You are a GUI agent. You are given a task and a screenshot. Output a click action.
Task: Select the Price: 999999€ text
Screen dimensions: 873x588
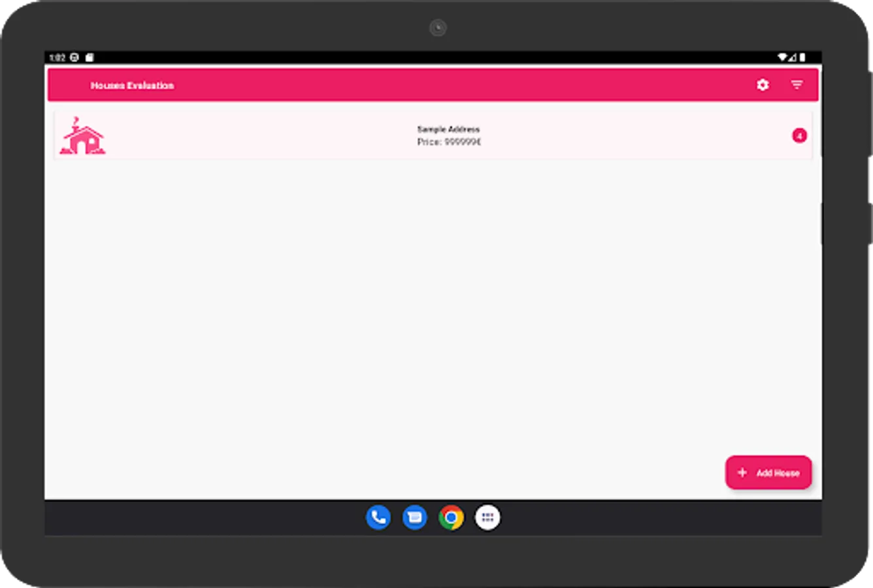(x=449, y=142)
